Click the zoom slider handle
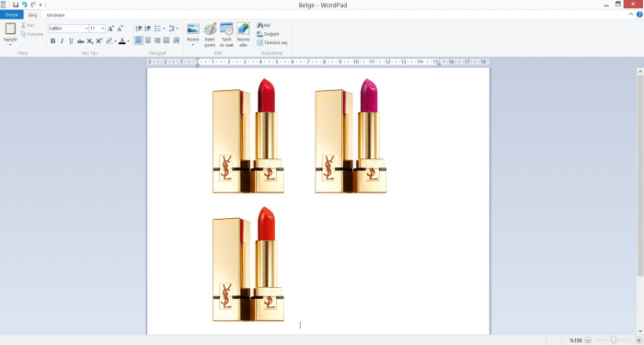This screenshot has height=345, width=644. 614,340
